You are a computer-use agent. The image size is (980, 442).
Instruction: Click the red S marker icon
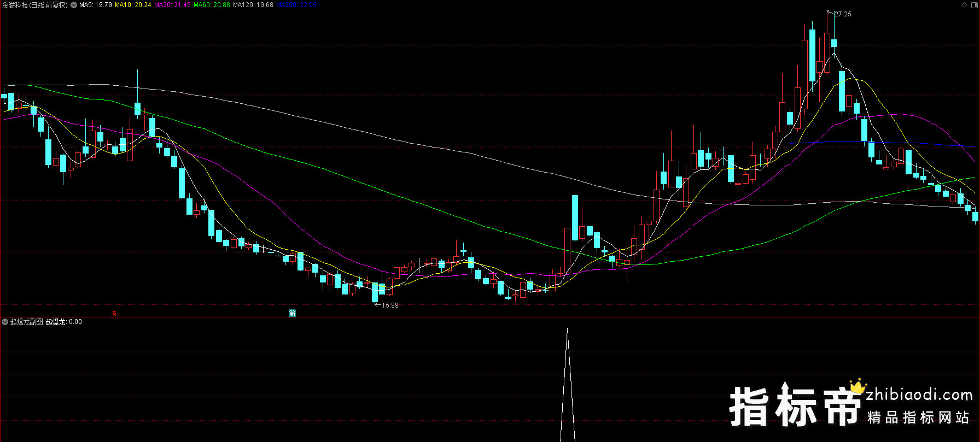coord(114,313)
